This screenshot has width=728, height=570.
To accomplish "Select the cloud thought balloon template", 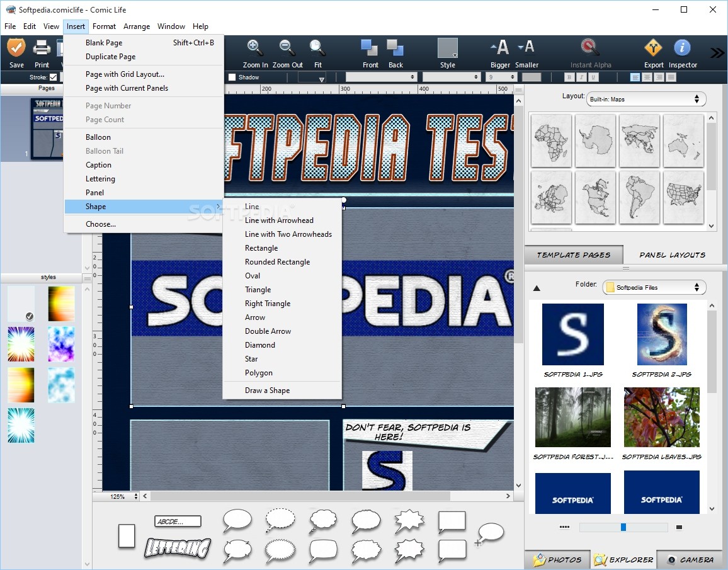I will click(323, 521).
